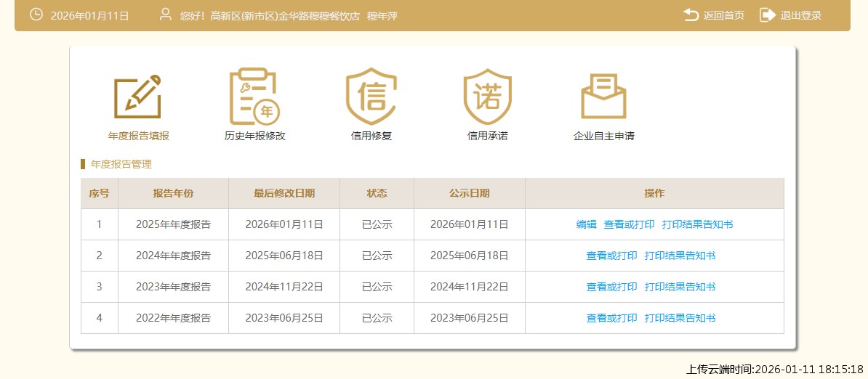This screenshot has height=379, width=868.
Task: Click the 退出登录 exit icon
Action: tap(768, 15)
